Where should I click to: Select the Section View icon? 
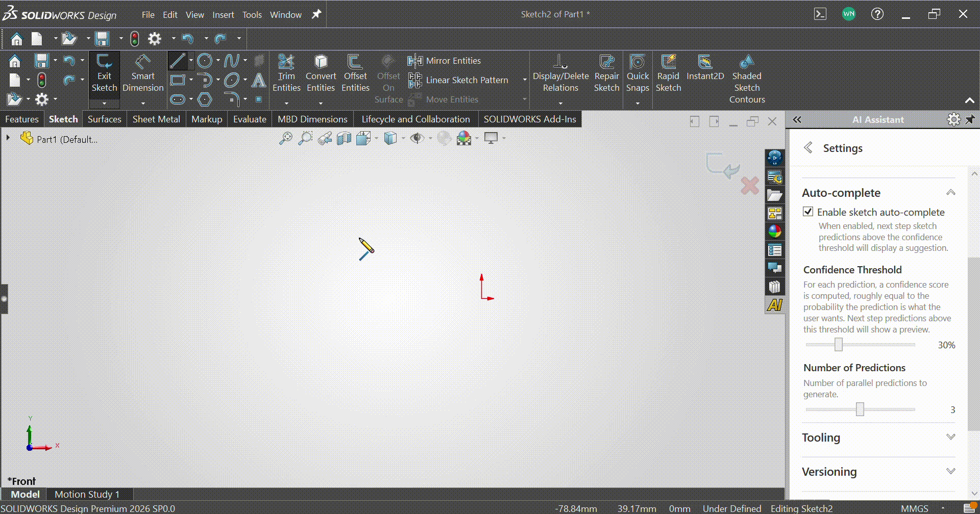pyautogui.click(x=344, y=138)
